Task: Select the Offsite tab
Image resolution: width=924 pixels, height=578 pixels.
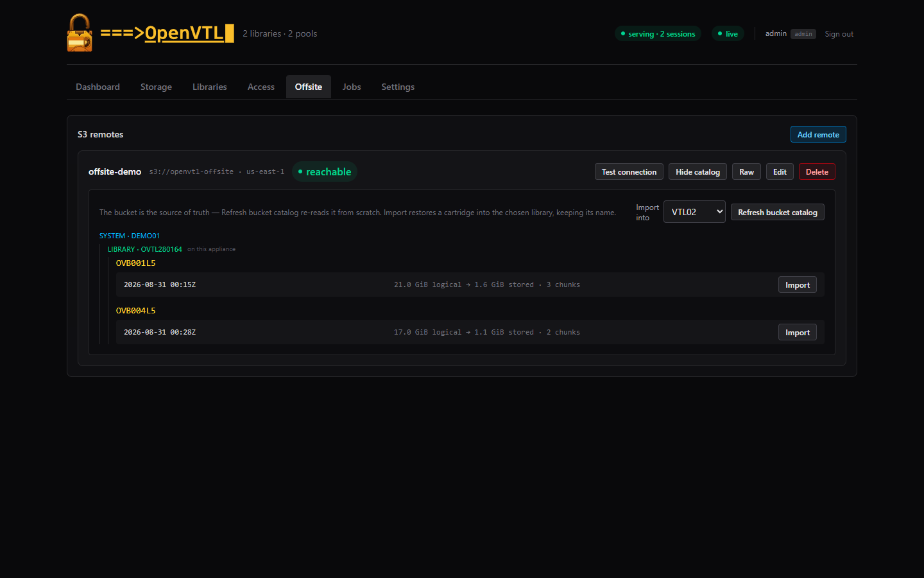Action: [x=309, y=87]
